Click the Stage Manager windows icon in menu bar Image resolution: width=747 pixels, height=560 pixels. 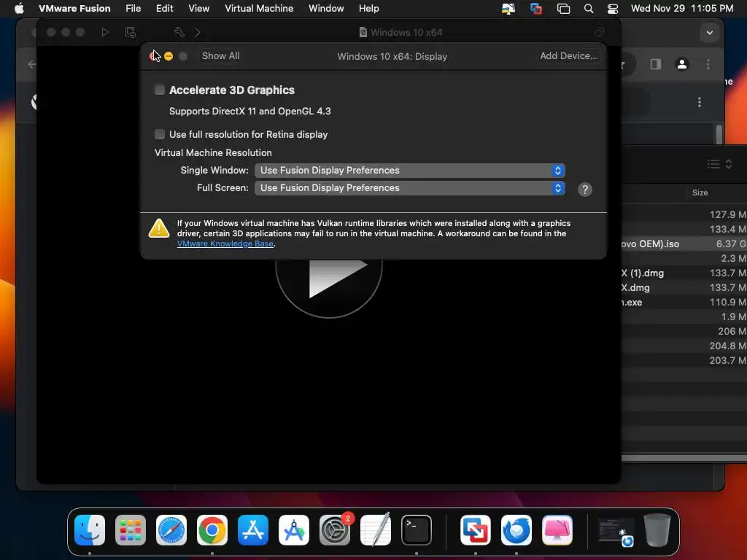click(x=563, y=8)
